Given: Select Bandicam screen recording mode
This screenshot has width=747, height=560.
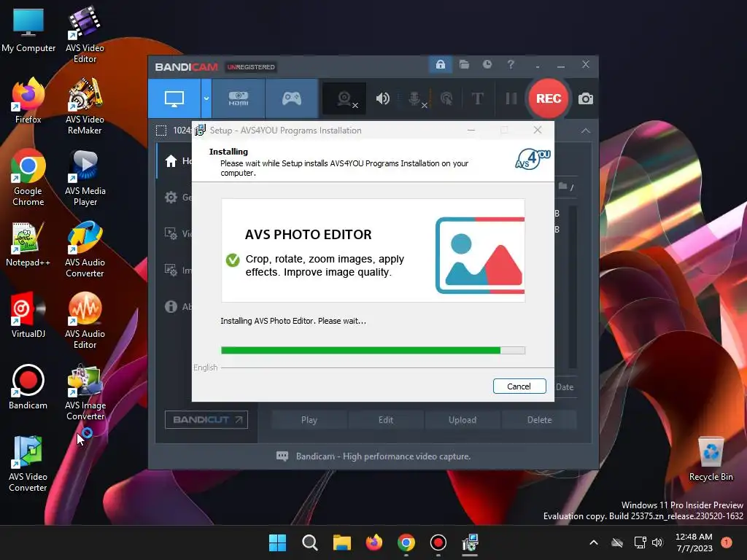Looking at the screenshot, I should pos(174,98).
